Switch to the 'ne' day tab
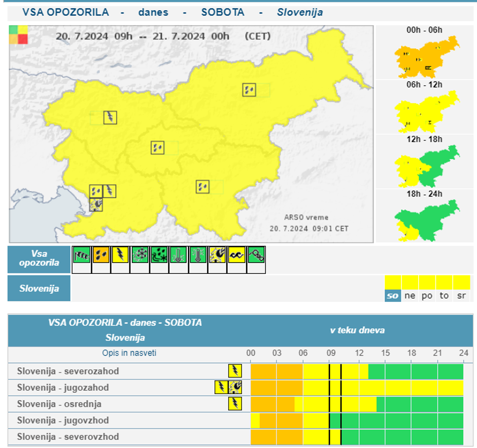Image resolution: width=477 pixels, height=448 pixels. [410, 295]
